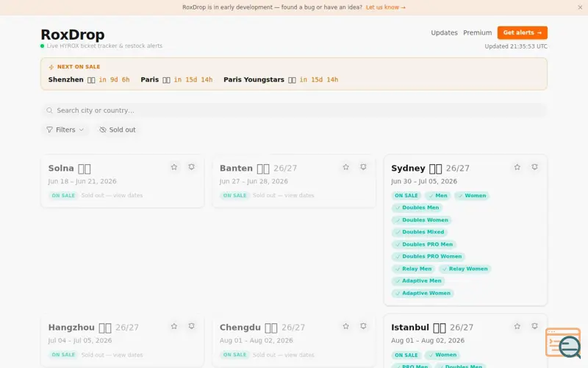Screen dimensions: 588x368
Task: Click the Sydney ON SALE badge
Action: click(406, 196)
